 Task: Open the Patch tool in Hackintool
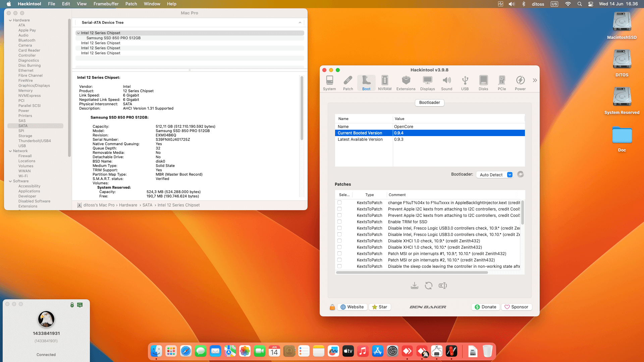pyautogui.click(x=348, y=83)
